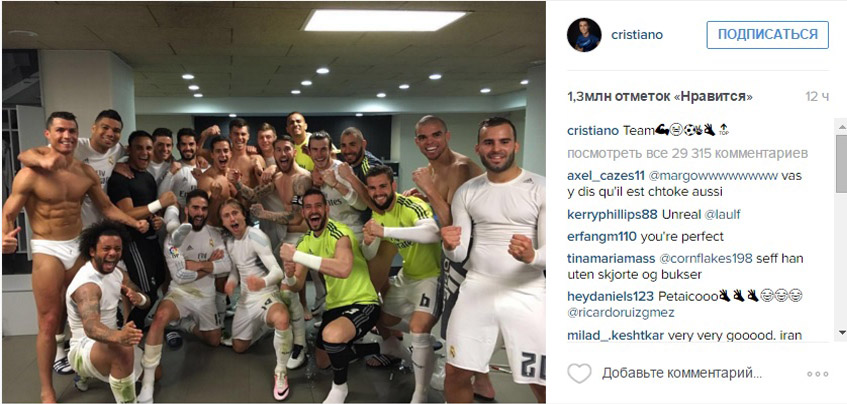Open cristiano's profile avatar picture
Screen dimensions: 847x404
coord(584,35)
